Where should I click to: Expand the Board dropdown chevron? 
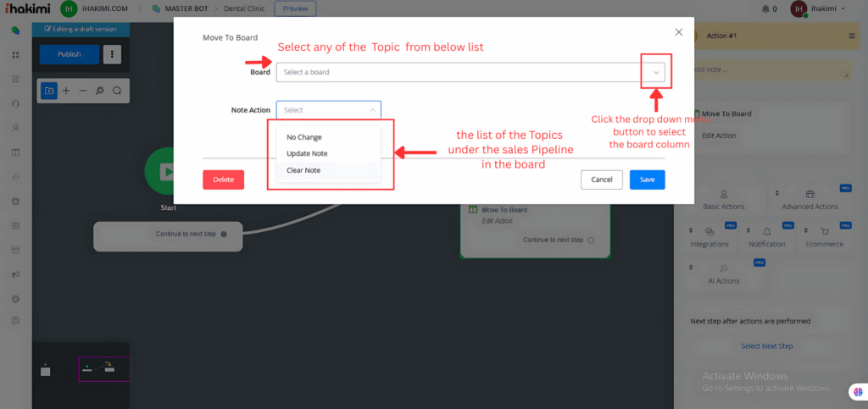click(x=655, y=73)
